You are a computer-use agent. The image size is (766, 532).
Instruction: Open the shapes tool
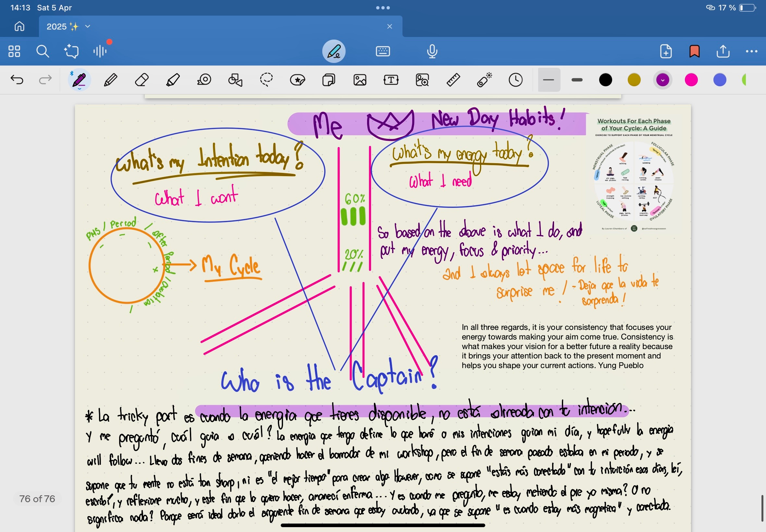click(235, 80)
